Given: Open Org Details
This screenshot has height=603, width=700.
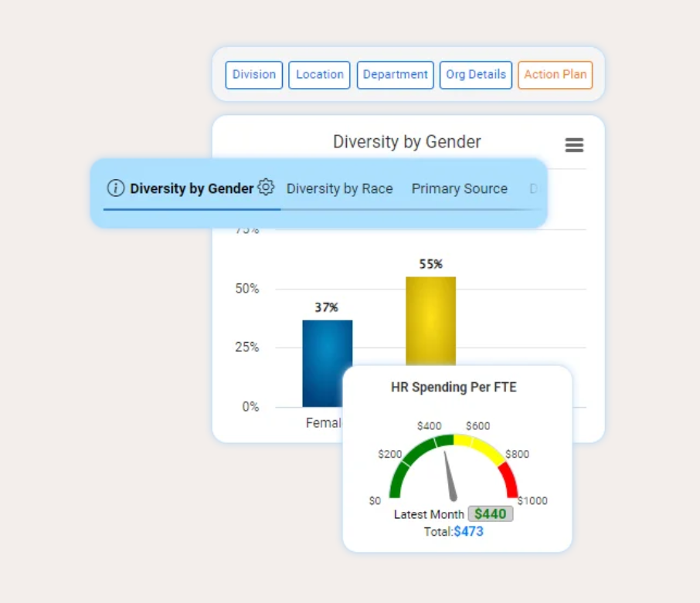Looking at the screenshot, I should pos(475,75).
